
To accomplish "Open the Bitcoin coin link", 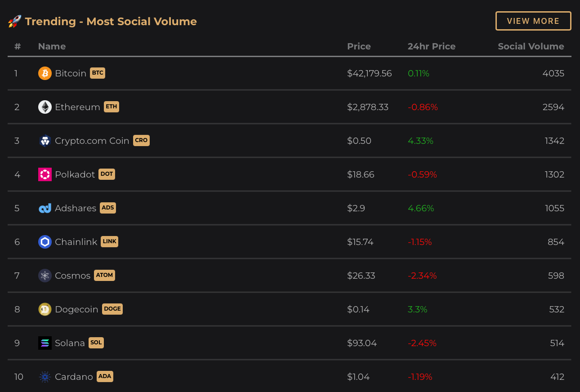I will click(71, 73).
